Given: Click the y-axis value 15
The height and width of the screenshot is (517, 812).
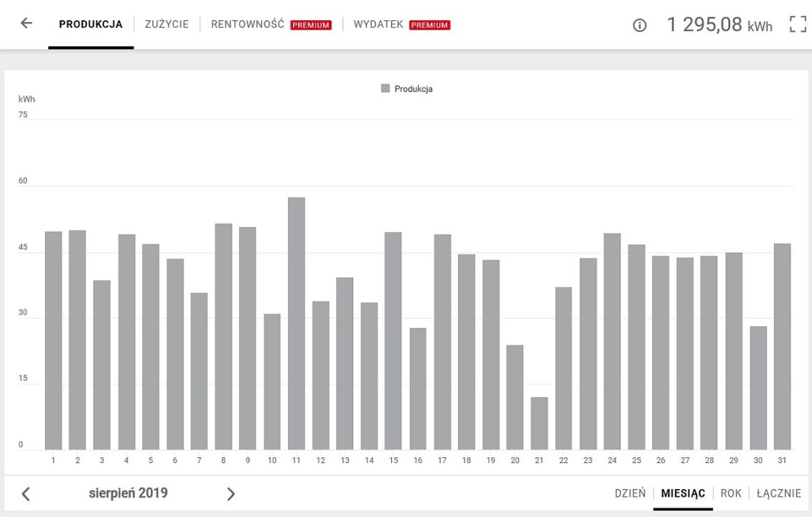Looking at the screenshot, I should (x=23, y=378).
